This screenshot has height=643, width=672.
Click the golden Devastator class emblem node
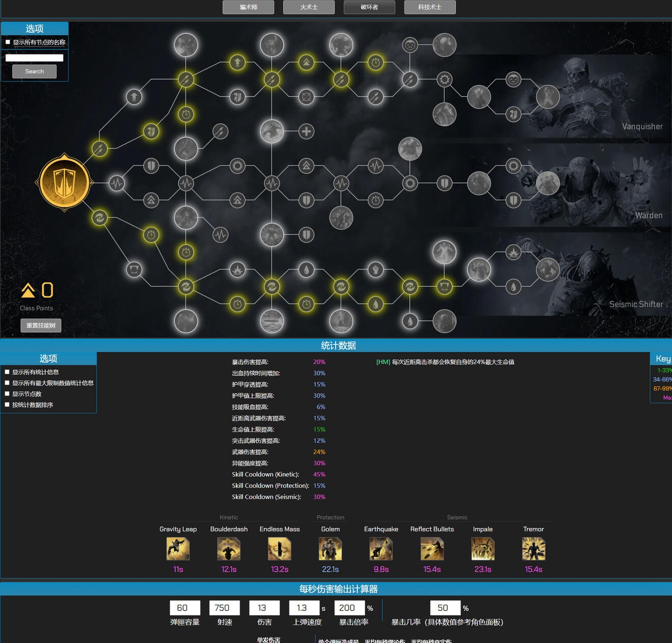click(65, 182)
